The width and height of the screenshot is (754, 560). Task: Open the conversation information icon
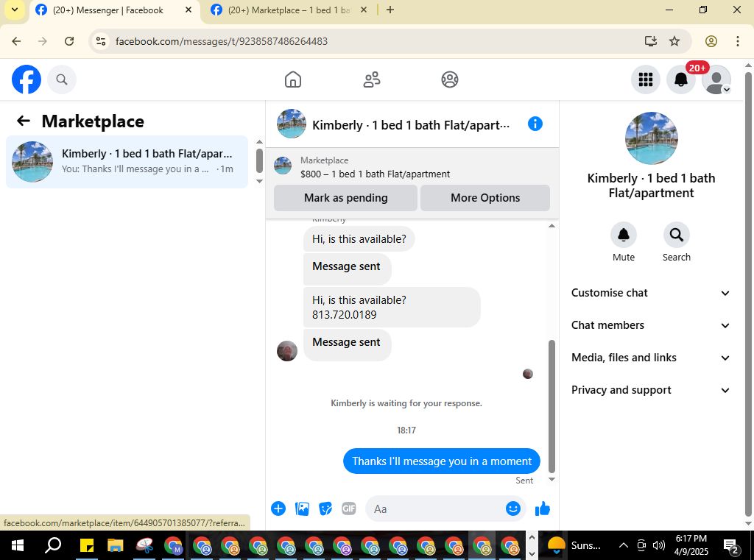[535, 124]
